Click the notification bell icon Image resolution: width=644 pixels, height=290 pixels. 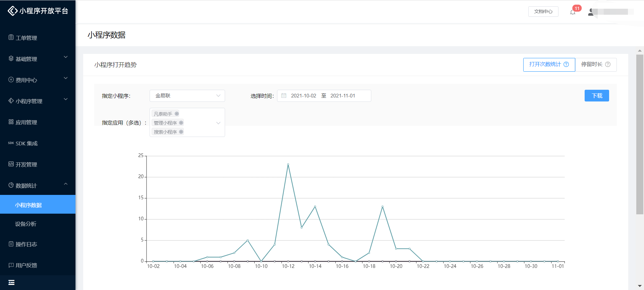(x=573, y=12)
